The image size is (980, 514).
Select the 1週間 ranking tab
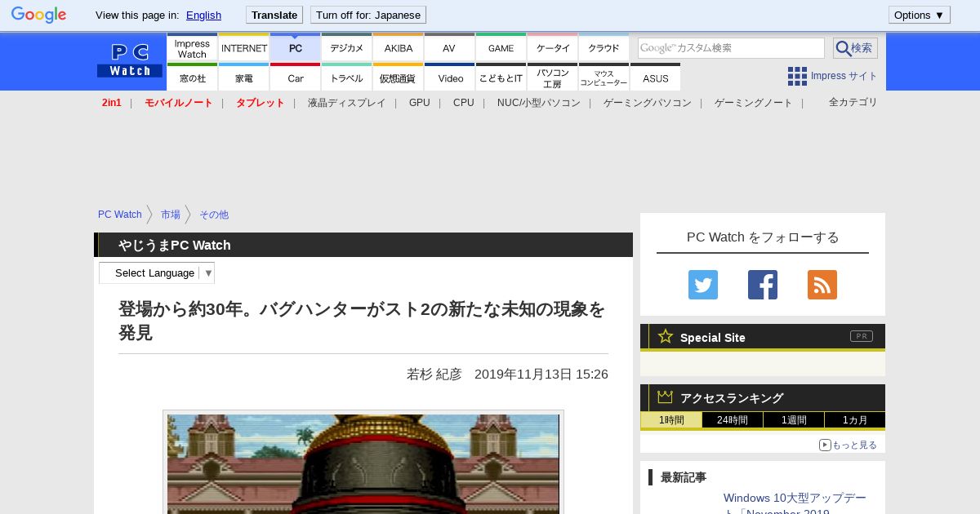pyautogui.click(x=794, y=420)
